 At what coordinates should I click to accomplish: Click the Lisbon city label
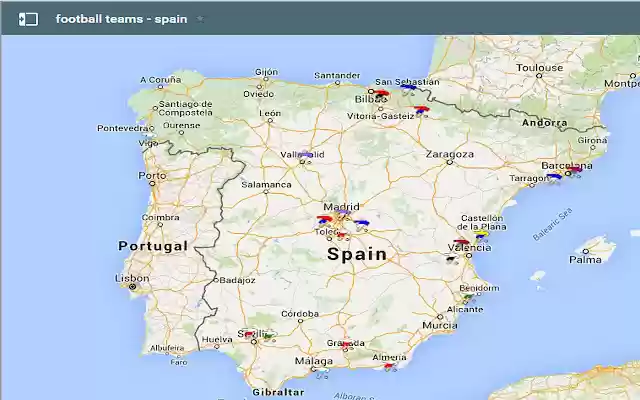point(132,278)
